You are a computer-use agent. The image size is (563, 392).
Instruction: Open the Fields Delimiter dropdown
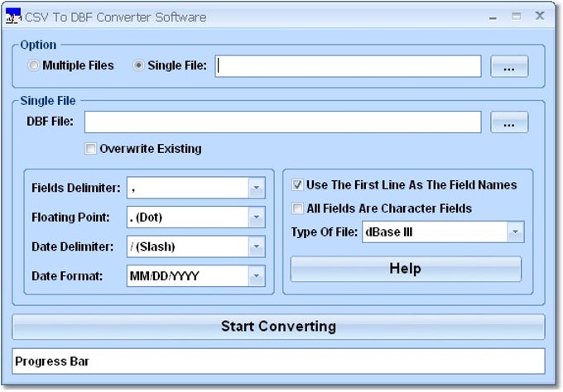(256, 188)
